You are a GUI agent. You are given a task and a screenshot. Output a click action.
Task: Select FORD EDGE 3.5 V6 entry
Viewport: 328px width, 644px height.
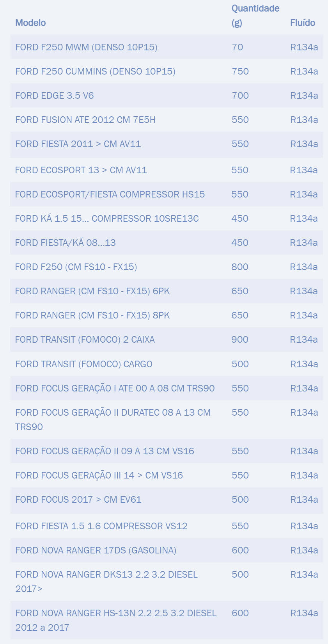[x=55, y=96]
